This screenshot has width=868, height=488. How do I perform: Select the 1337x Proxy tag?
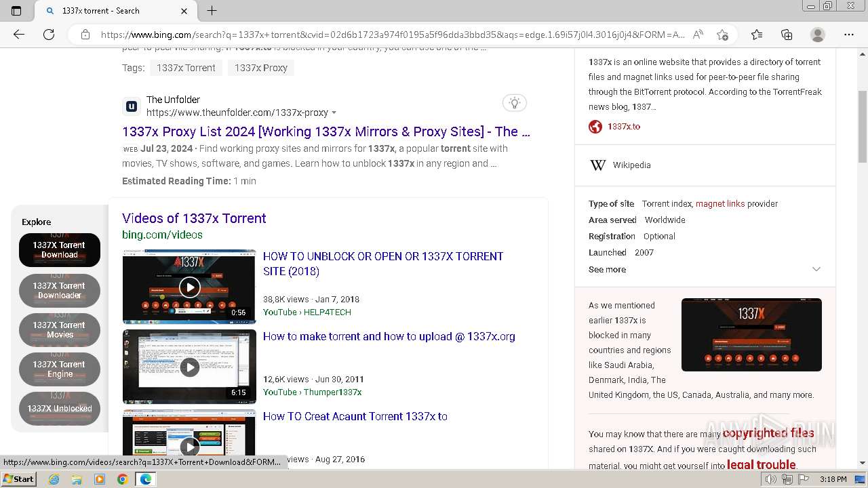point(261,68)
